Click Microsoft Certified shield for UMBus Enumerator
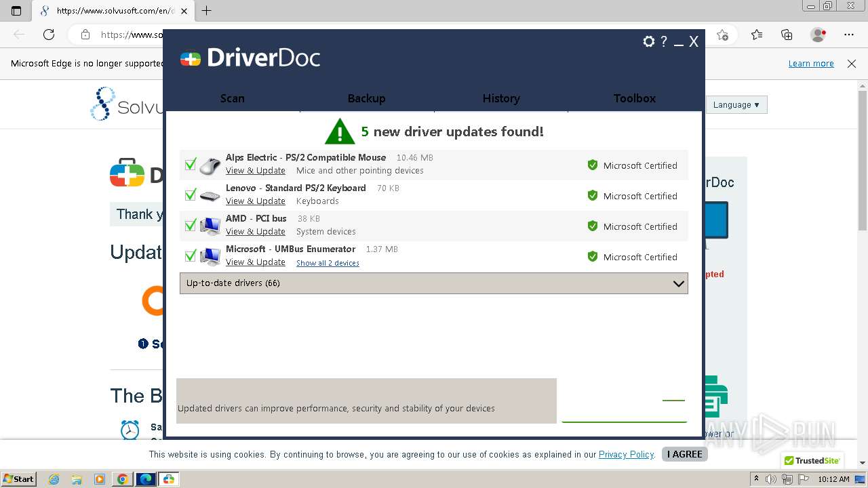Viewport: 868px width, 488px height. pyautogui.click(x=593, y=257)
